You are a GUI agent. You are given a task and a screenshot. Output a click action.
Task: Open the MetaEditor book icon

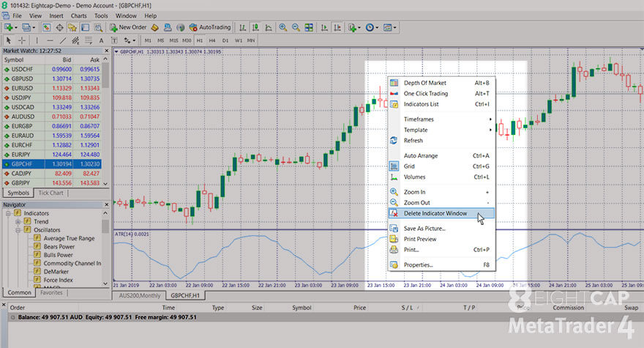[x=155, y=28]
